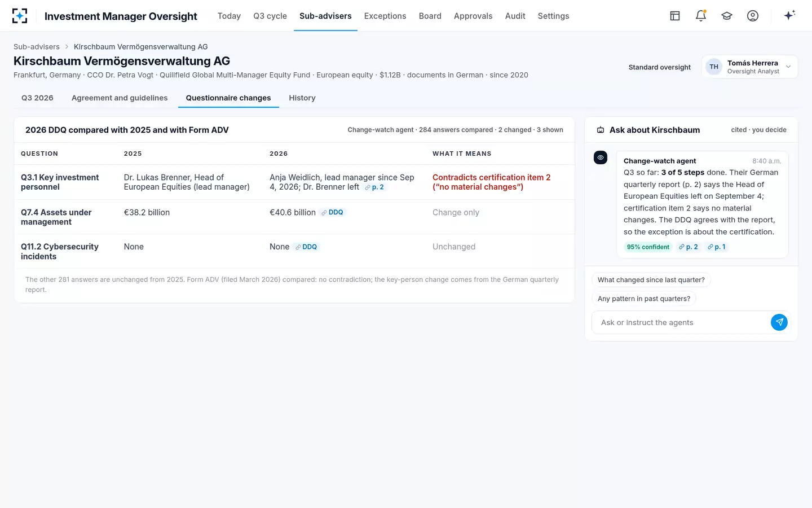Screen dimensions: 812x508
Task: Open the layout panel icon in header
Action: click(x=675, y=16)
